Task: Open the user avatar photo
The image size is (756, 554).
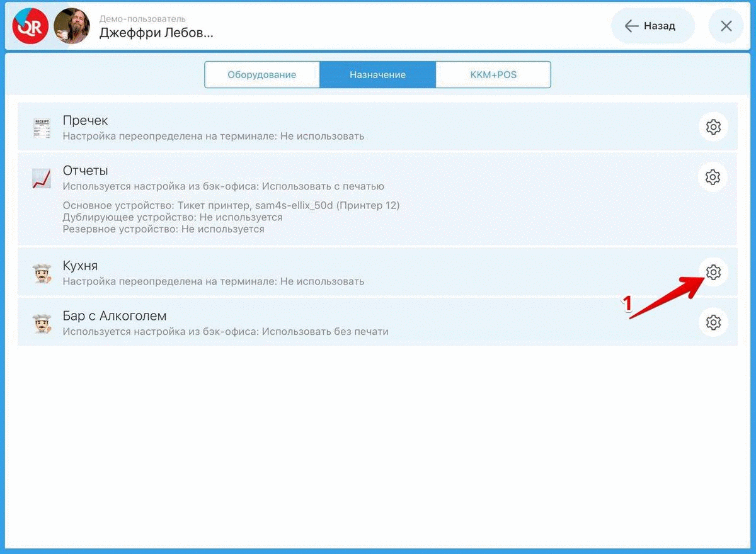Action: 71,26
